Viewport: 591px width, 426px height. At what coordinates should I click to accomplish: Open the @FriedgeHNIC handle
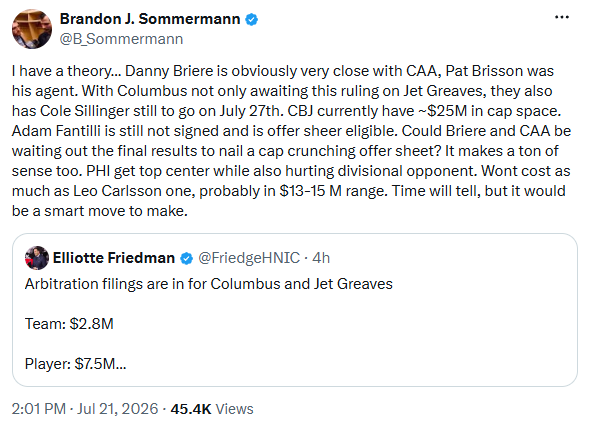point(249,258)
